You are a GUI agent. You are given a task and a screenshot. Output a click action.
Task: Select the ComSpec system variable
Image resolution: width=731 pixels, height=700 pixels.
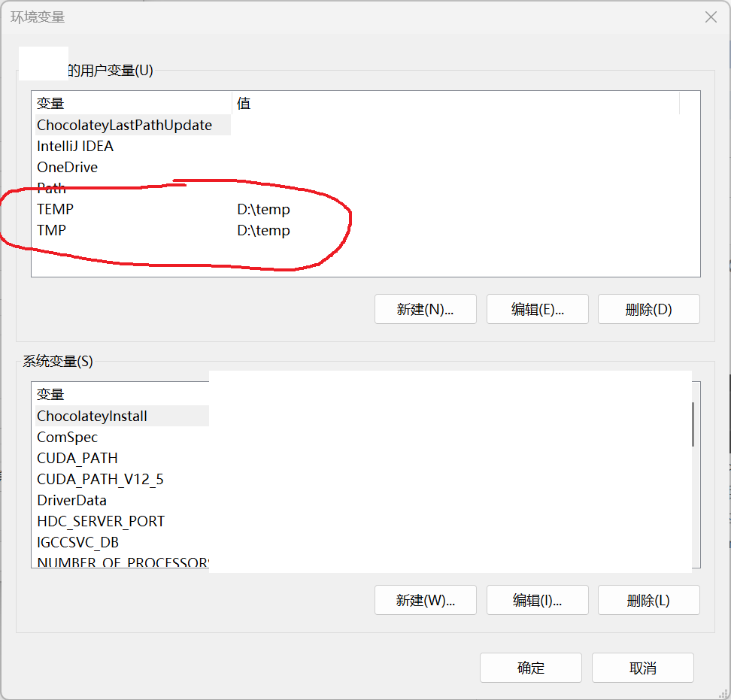point(68,438)
